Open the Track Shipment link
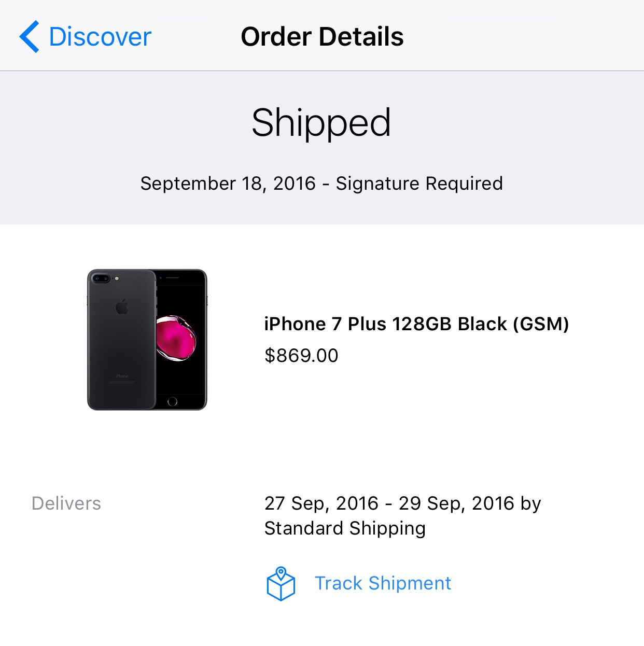Viewport: 644px width, 646px height. click(x=383, y=583)
